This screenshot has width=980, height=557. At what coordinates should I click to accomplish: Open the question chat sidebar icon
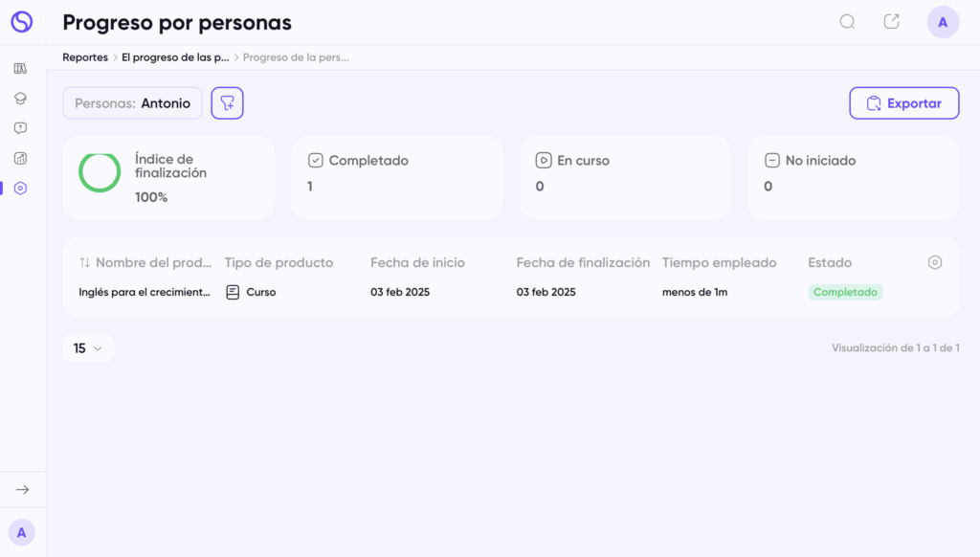[x=21, y=128]
